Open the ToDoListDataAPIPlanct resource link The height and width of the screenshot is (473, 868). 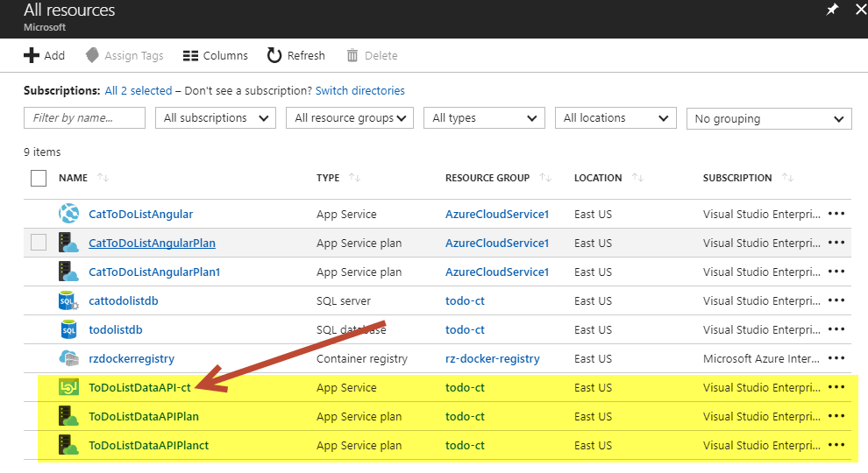click(x=148, y=445)
